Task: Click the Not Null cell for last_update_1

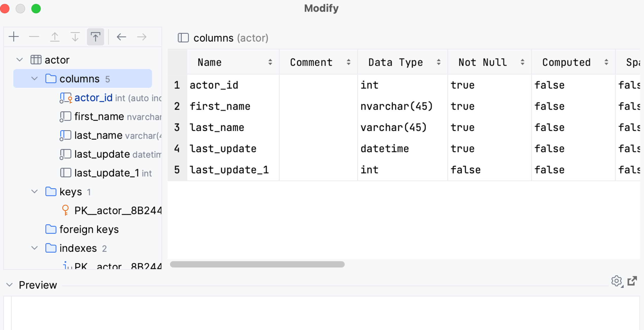Action: coord(465,170)
